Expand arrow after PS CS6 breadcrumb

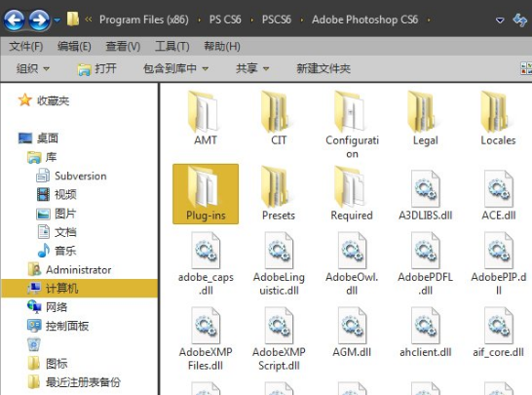pos(251,20)
